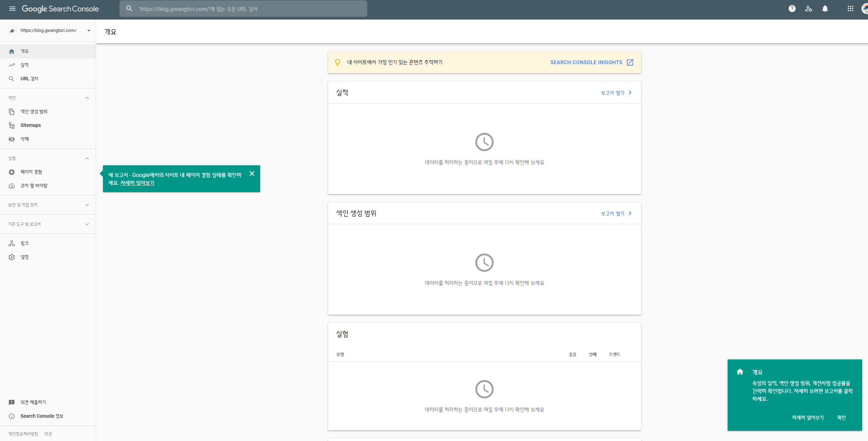Collapse the 색인 sidebar section
The image size is (868, 441).
[x=87, y=98]
